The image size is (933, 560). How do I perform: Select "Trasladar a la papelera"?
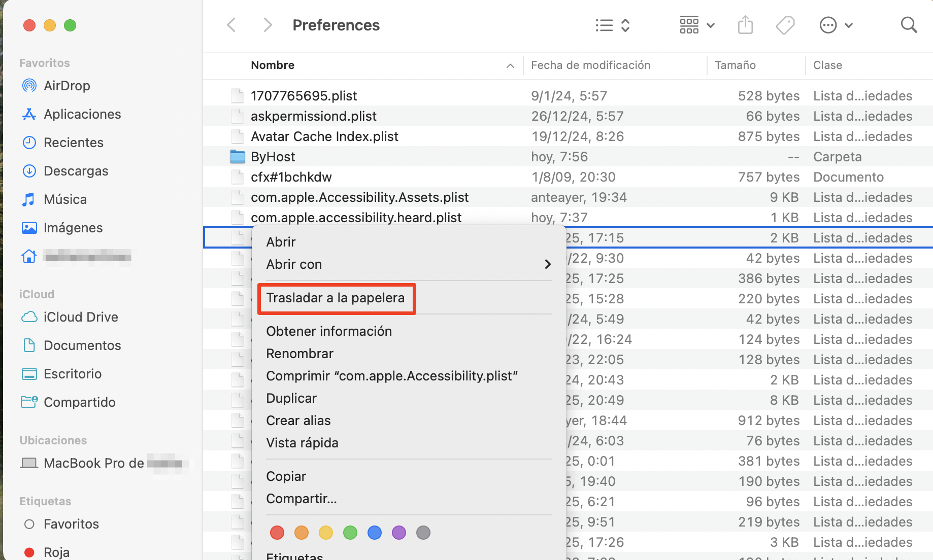click(337, 298)
